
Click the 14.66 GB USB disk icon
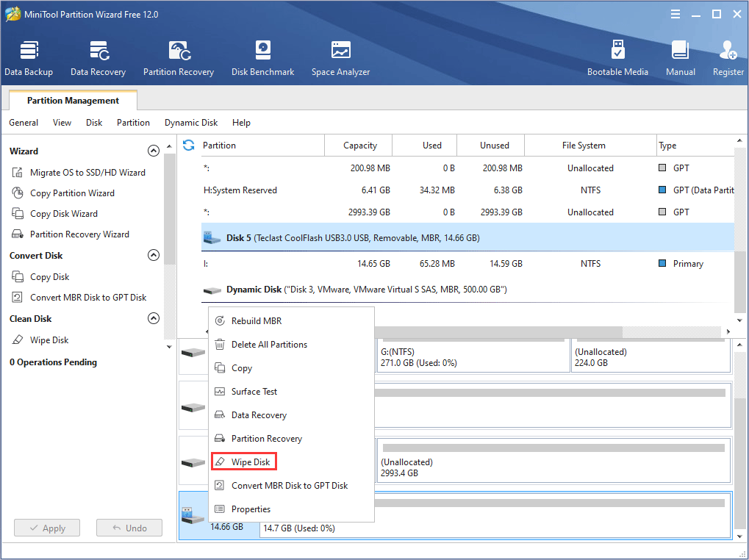tap(193, 514)
